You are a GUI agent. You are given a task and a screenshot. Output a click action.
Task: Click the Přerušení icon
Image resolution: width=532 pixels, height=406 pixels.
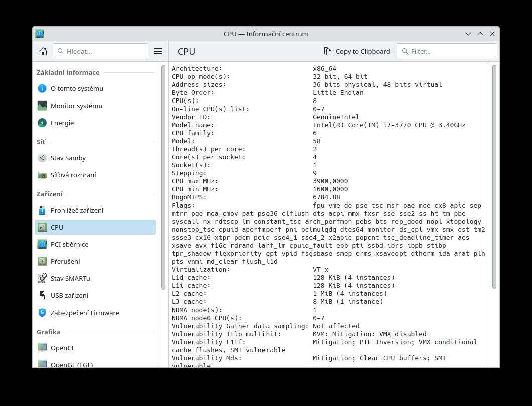pos(42,261)
